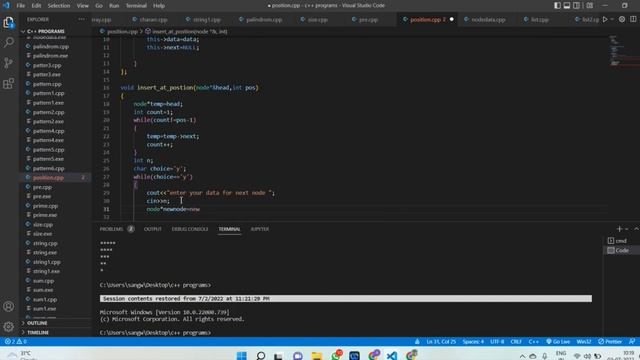This screenshot has height=360, width=640.
Task: Expand the Outline section
Action: 37,323
